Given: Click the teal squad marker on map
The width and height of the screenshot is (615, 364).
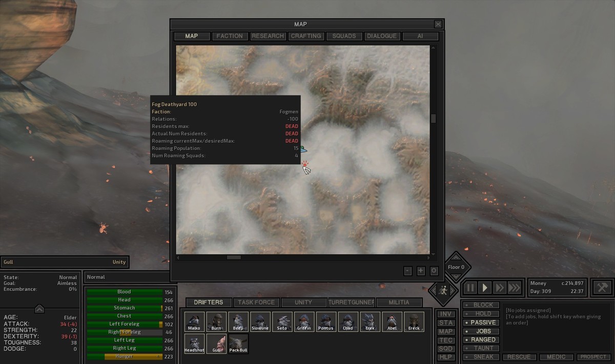Looking at the screenshot, I should (x=303, y=150).
